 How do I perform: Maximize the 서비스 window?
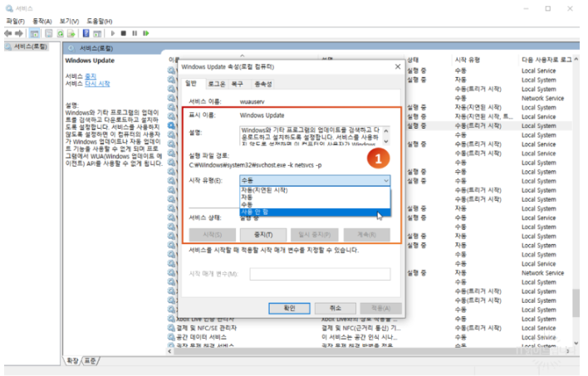coord(548,8)
